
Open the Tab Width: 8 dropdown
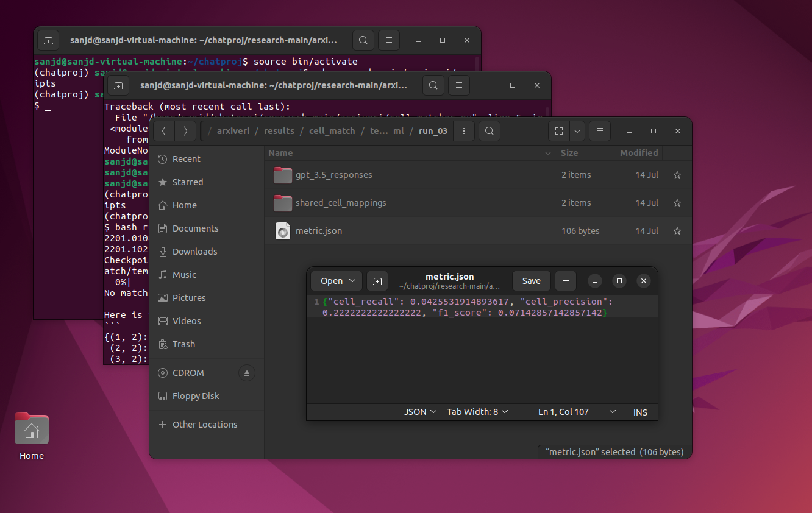click(477, 412)
